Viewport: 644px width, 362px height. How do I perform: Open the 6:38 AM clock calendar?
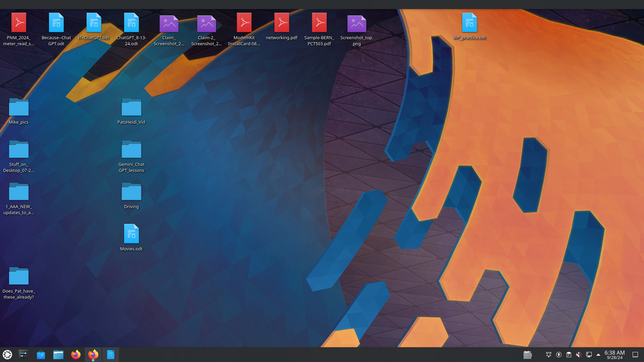[614, 354]
